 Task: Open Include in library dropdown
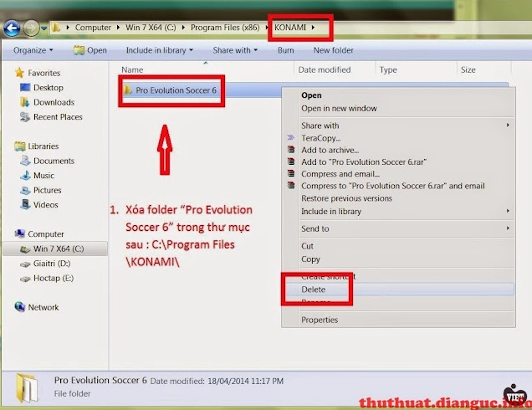click(160, 50)
